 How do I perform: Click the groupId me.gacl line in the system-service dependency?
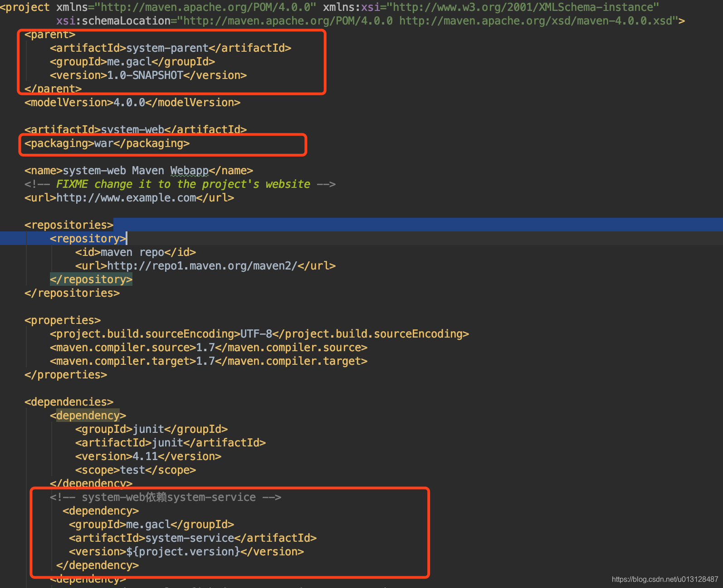151,524
